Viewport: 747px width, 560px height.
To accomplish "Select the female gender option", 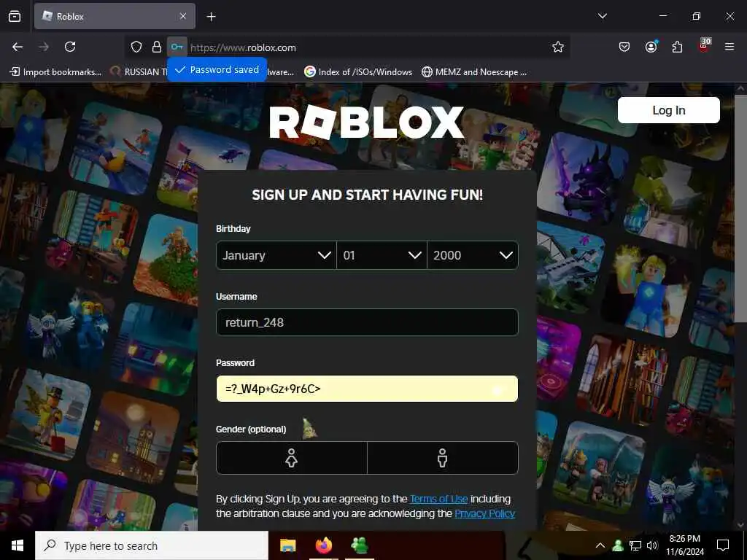I will pos(292,458).
